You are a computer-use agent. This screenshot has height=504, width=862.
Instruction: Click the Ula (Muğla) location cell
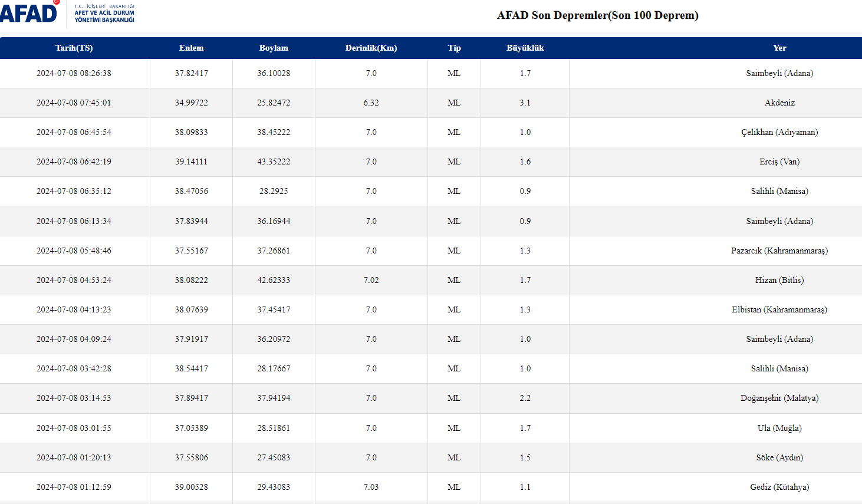(x=779, y=428)
